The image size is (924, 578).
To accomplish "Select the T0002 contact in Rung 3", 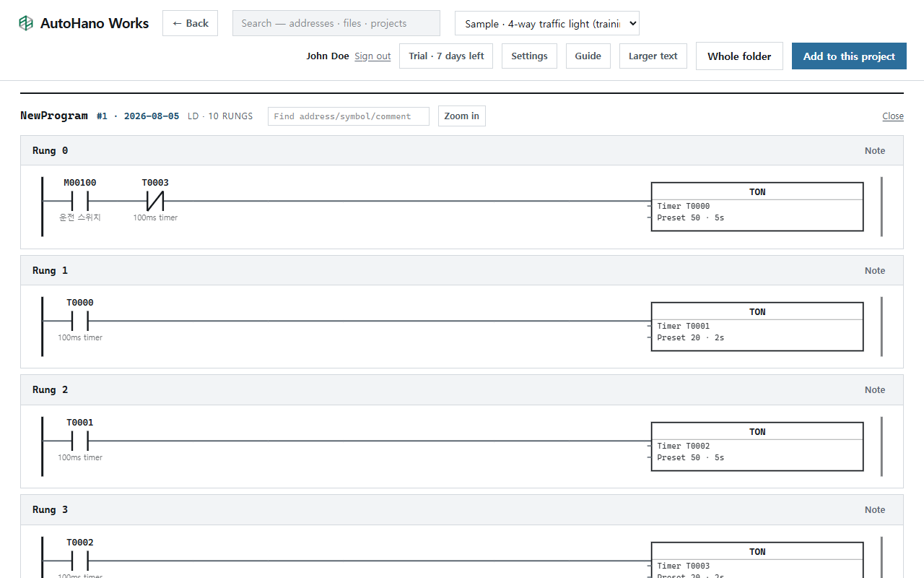I will (x=79, y=561).
